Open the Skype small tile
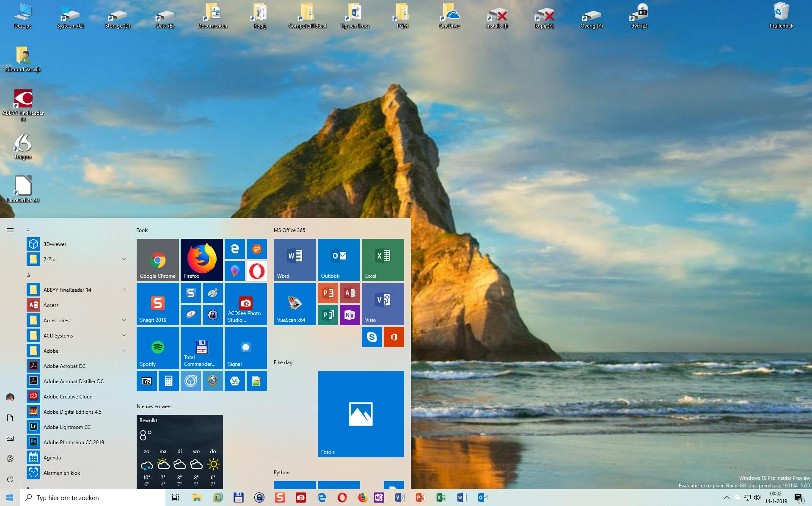This screenshot has width=812, height=506. tap(372, 337)
